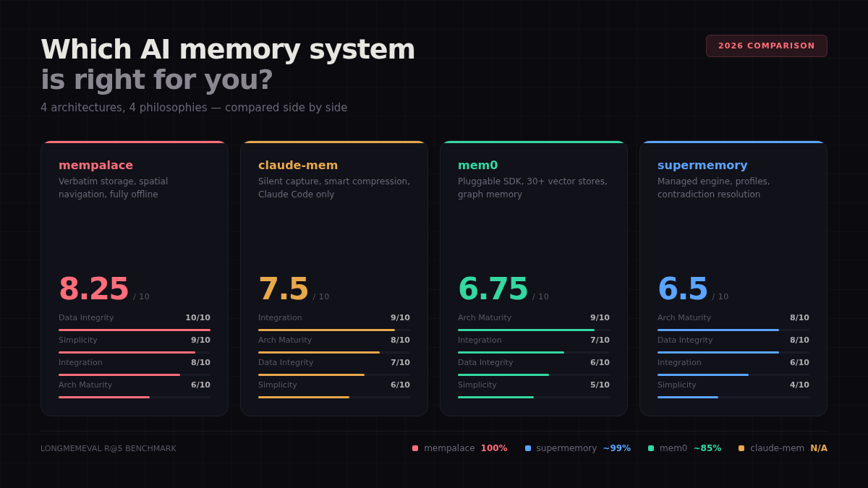
Task: Click the mem0 ~85% benchmark value
Action: point(707,448)
